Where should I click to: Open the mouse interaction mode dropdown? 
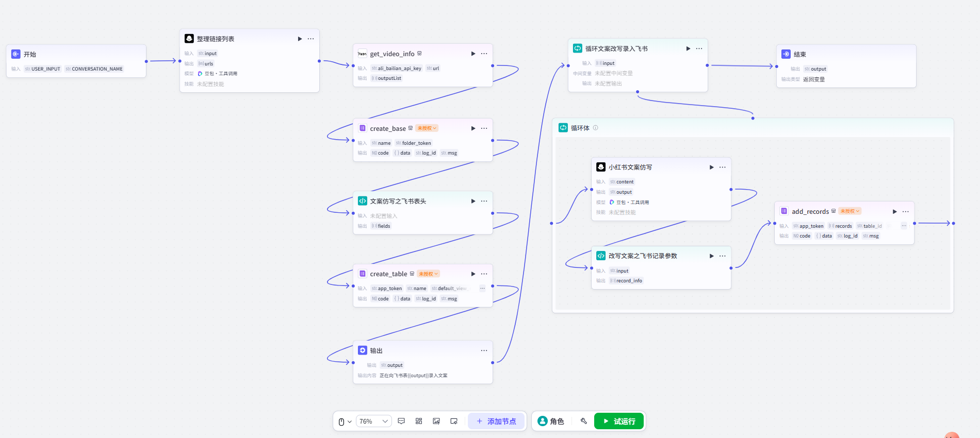(x=345, y=422)
